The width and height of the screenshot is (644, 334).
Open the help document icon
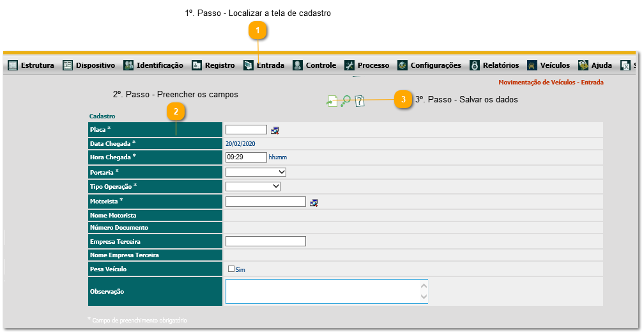[360, 101]
